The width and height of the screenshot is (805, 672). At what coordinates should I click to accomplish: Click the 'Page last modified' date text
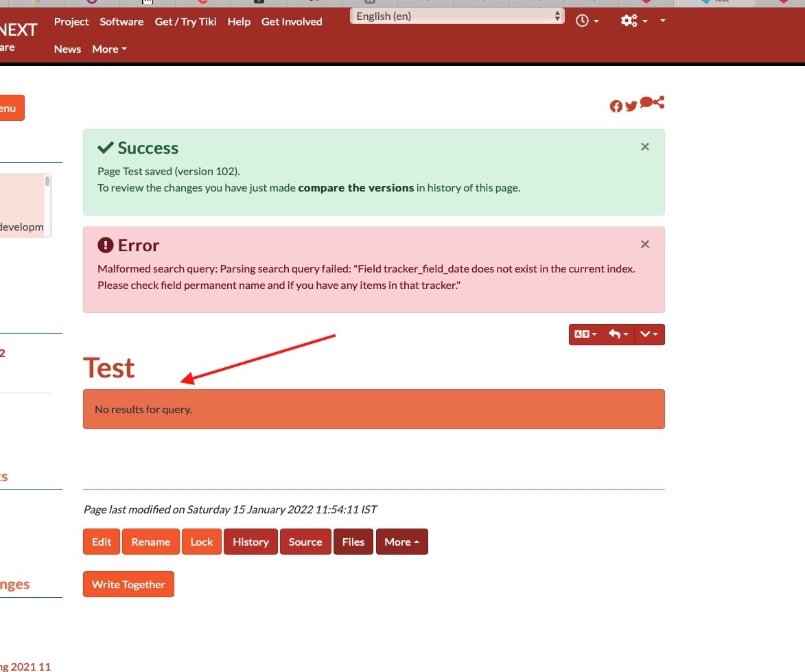pos(230,510)
